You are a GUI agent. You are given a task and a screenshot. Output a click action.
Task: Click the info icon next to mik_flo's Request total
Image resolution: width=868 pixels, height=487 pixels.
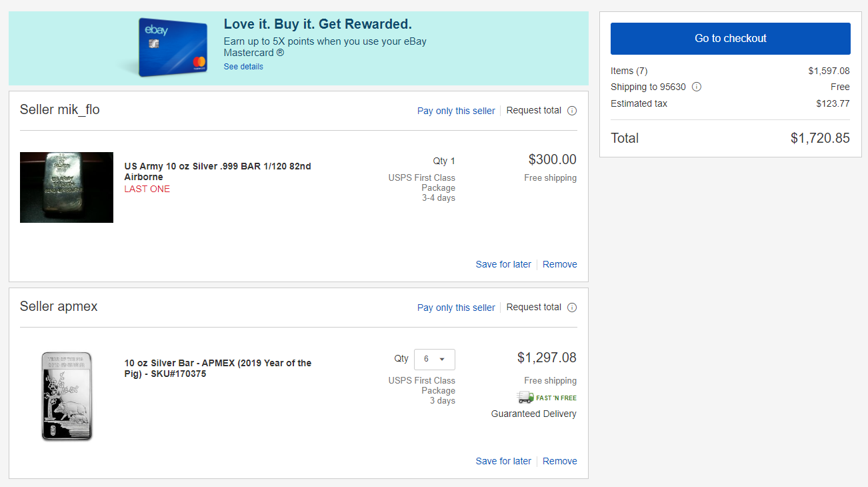tap(571, 111)
